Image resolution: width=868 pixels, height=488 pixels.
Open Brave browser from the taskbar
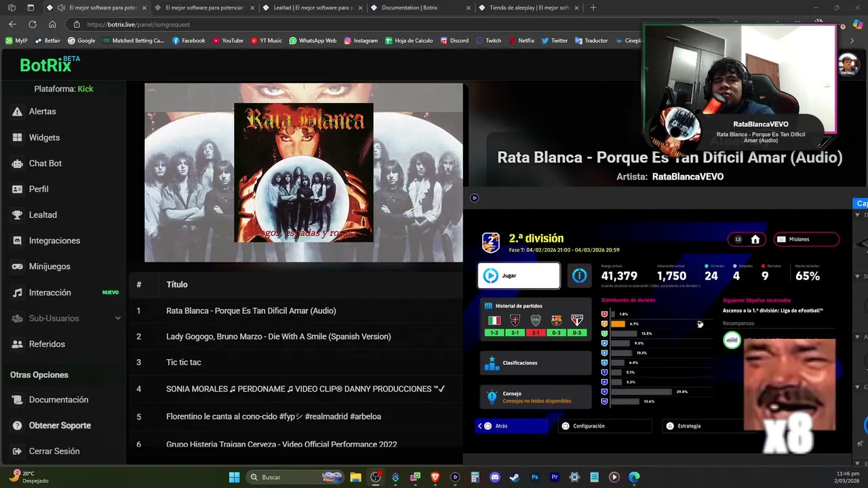[435, 477]
